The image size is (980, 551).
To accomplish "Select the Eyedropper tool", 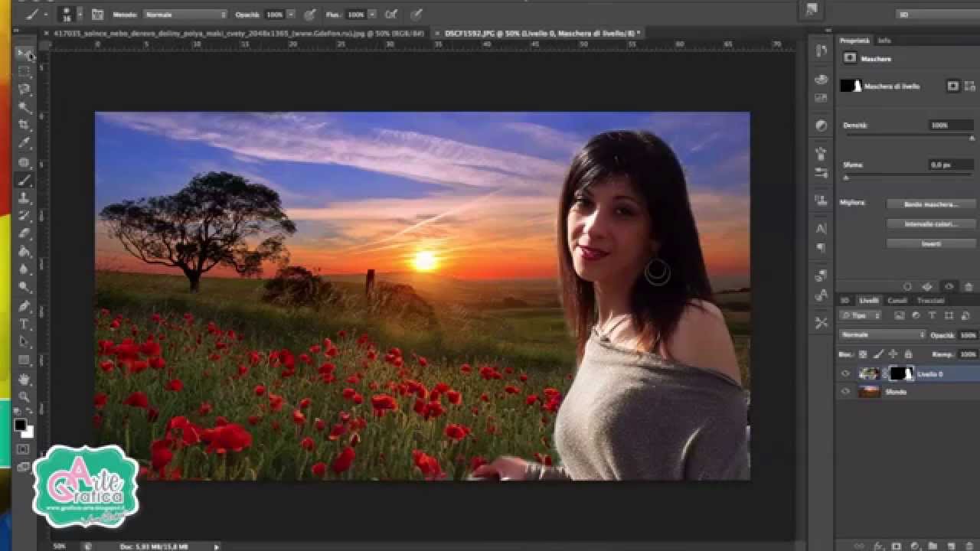I will tap(24, 144).
